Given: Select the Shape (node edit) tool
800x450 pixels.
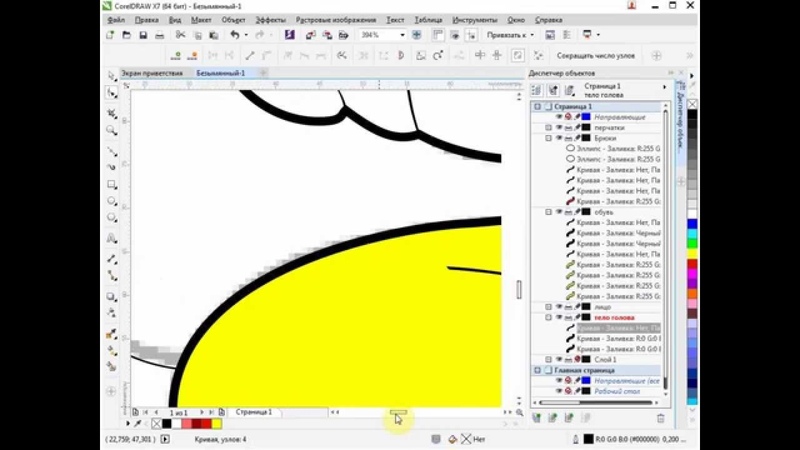Looking at the screenshot, I should [112, 93].
